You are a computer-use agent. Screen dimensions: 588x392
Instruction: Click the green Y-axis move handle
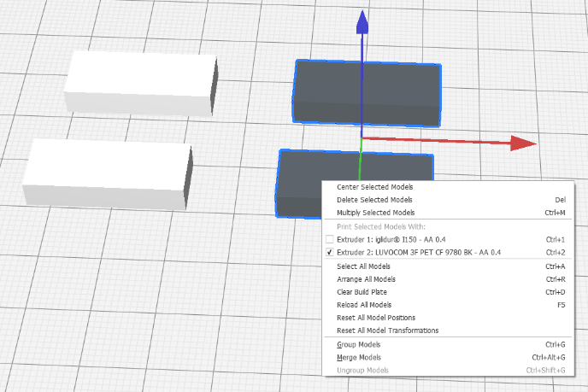(361, 161)
